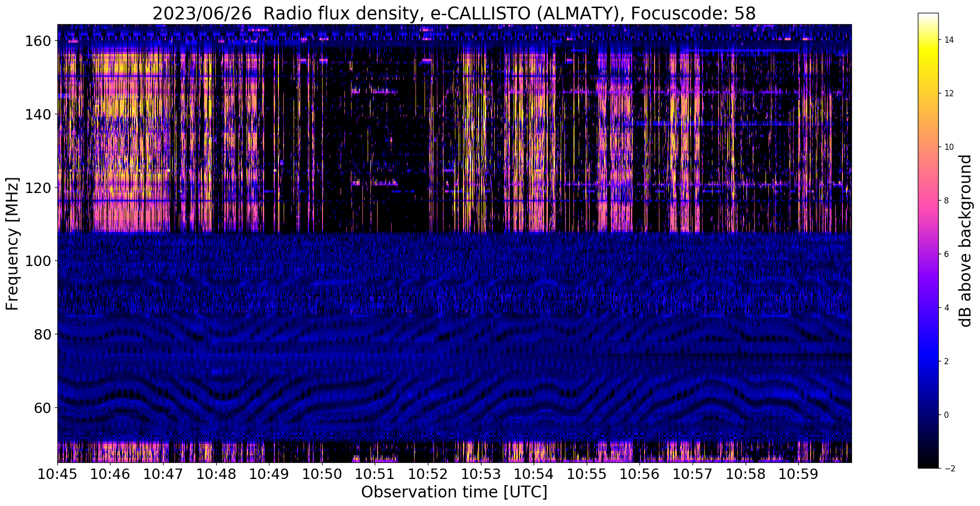Click the 80 frequency tick label
The height and width of the screenshot is (506, 980).
click(42, 334)
